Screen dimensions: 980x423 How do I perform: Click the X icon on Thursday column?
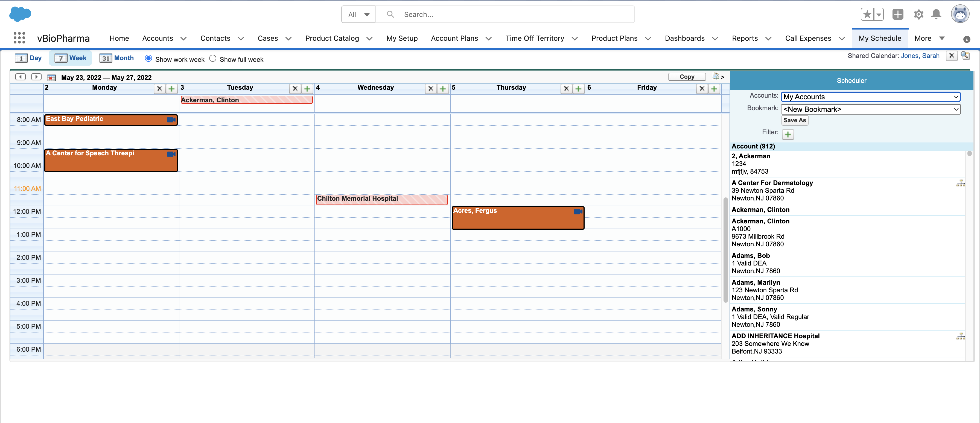pos(566,89)
